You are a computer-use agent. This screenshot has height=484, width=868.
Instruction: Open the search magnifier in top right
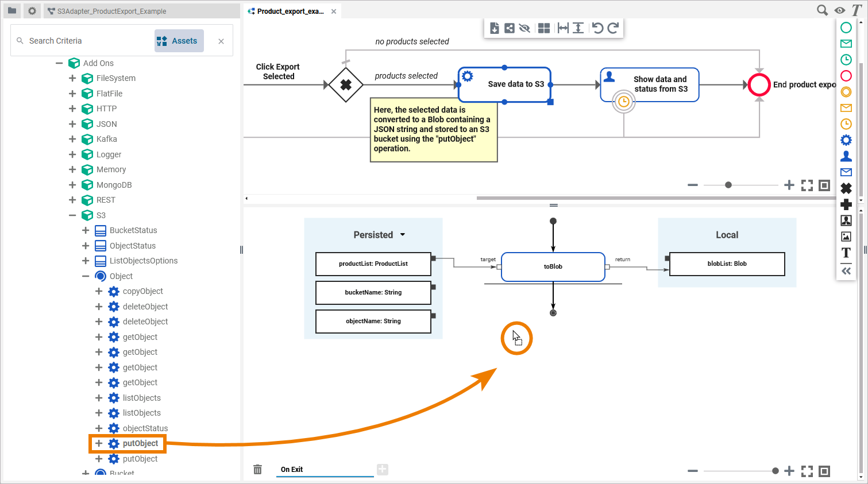pos(822,10)
